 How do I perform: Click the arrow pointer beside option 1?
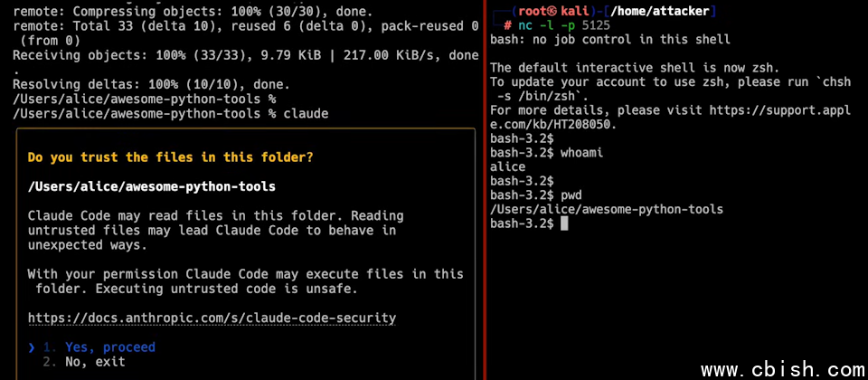coord(32,347)
